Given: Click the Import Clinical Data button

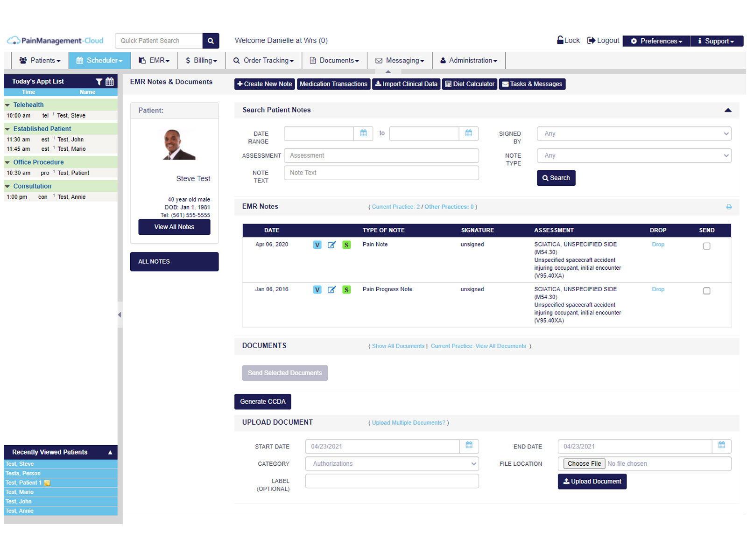Looking at the screenshot, I should [x=406, y=84].
